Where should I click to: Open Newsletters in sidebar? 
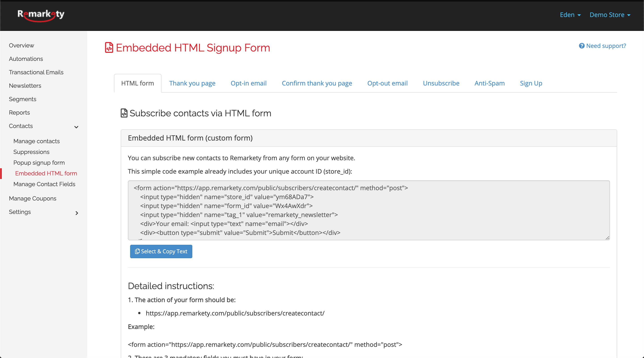pyautogui.click(x=25, y=85)
